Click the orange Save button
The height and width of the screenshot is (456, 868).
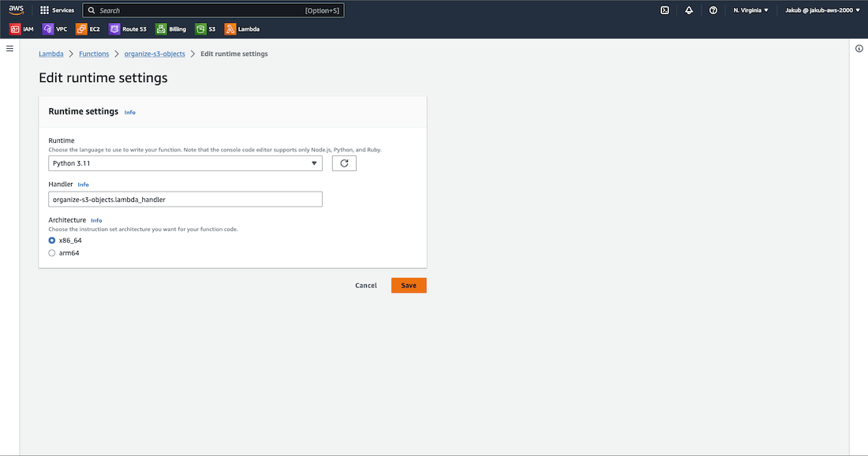pos(409,286)
